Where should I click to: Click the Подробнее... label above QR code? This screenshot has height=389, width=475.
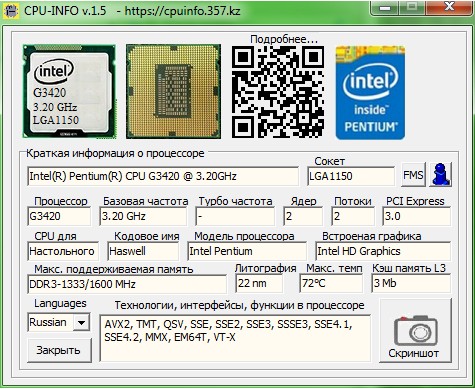284,39
